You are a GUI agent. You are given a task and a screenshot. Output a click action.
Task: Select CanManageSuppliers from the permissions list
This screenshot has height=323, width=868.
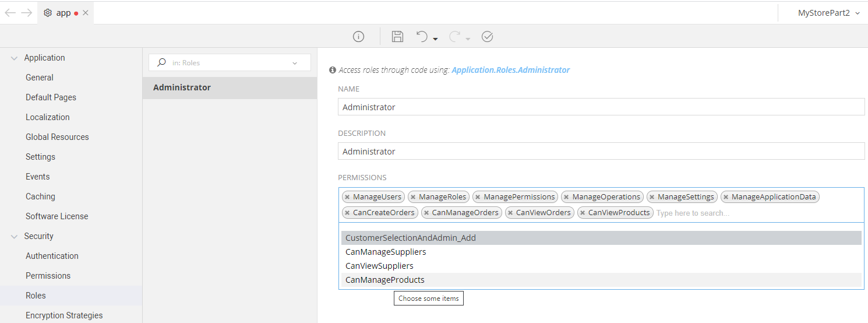[x=386, y=252]
